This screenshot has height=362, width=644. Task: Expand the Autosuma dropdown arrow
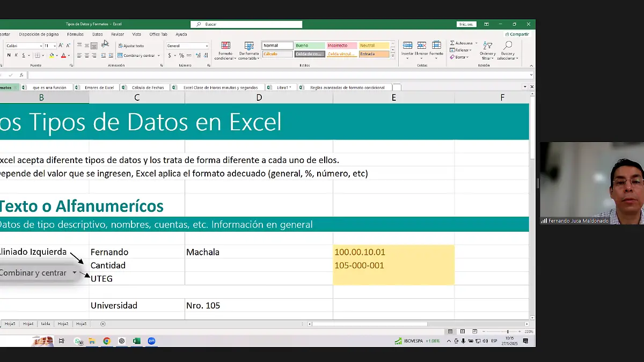pos(476,43)
